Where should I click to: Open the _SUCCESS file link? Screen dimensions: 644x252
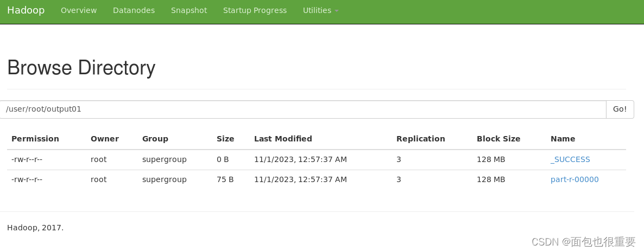tap(570, 160)
